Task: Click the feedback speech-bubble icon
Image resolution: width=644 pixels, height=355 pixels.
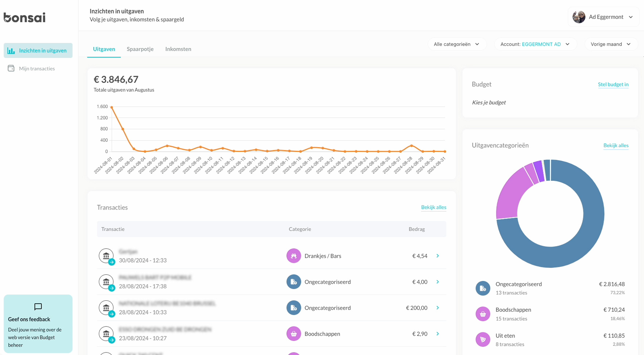Action: pyautogui.click(x=38, y=307)
